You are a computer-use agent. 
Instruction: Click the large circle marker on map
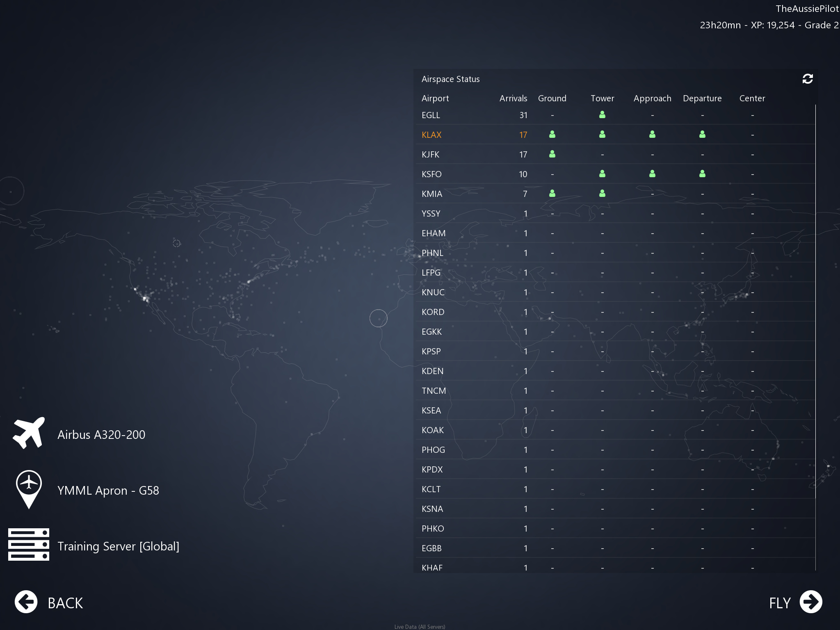point(378,318)
